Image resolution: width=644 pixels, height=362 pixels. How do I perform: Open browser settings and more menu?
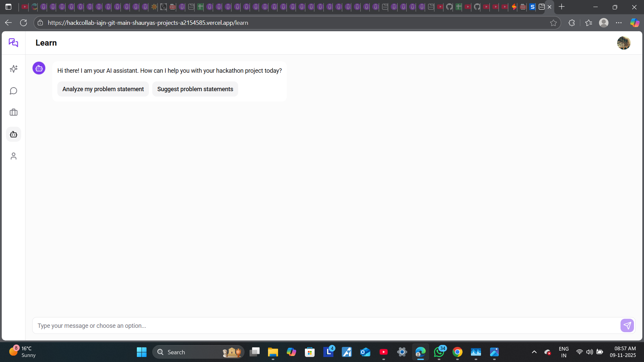[619, 23]
